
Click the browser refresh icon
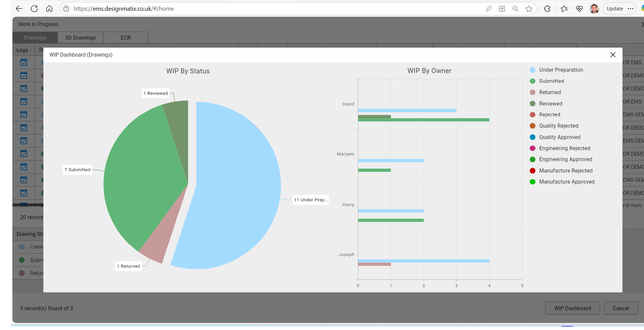pos(34,9)
